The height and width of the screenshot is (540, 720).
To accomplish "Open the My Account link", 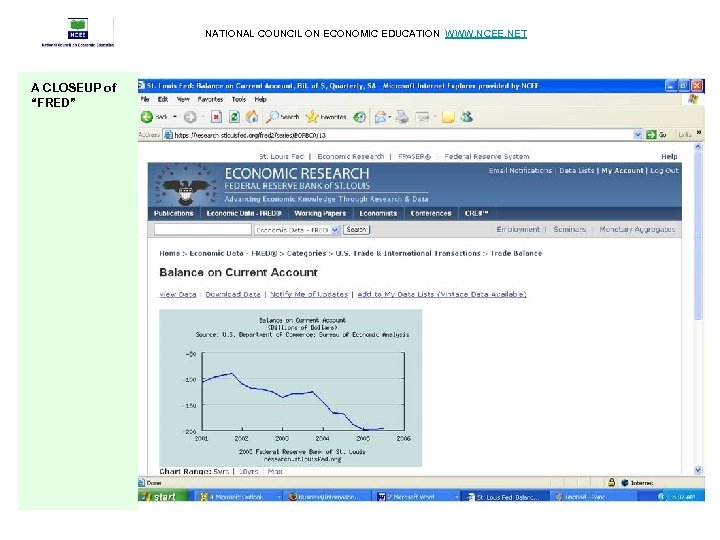I will [x=622, y=170].
